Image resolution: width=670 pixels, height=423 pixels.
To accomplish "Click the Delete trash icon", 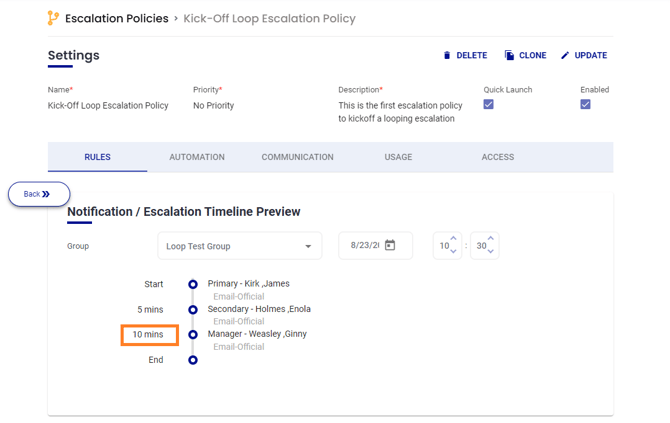I will [447, 56].
